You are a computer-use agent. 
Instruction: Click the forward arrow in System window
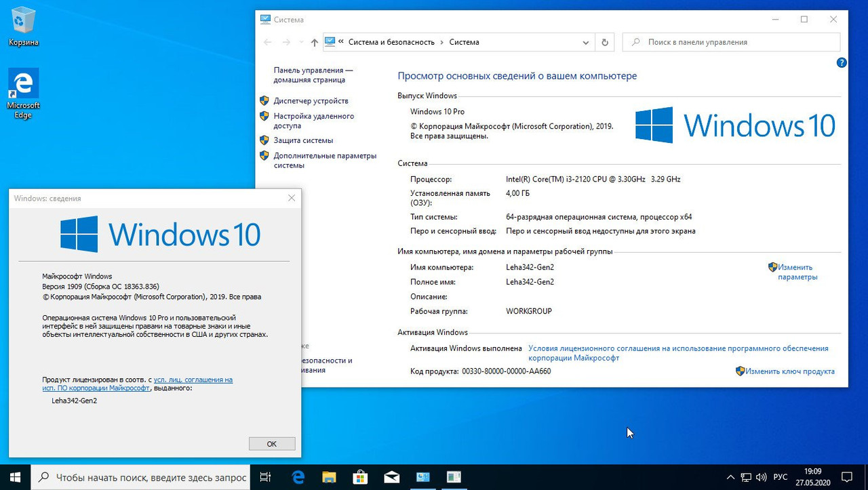point(286,42)
